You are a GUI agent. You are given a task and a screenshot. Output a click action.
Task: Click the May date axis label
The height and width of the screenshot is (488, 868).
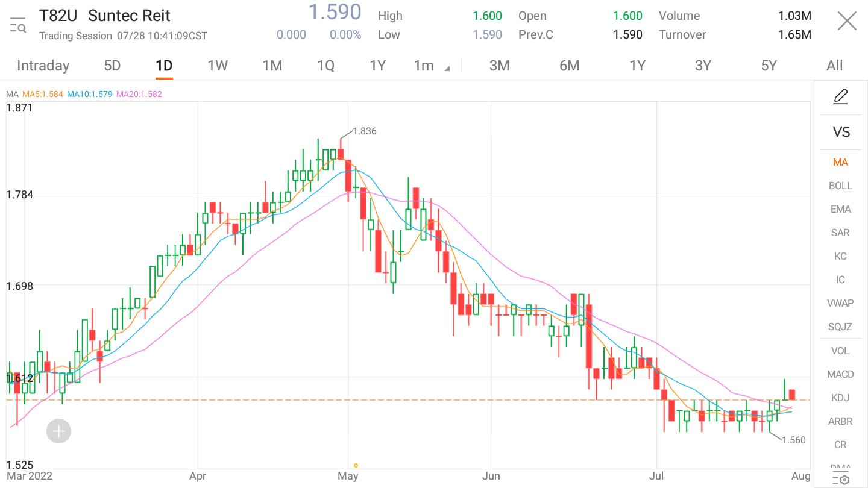348,476
